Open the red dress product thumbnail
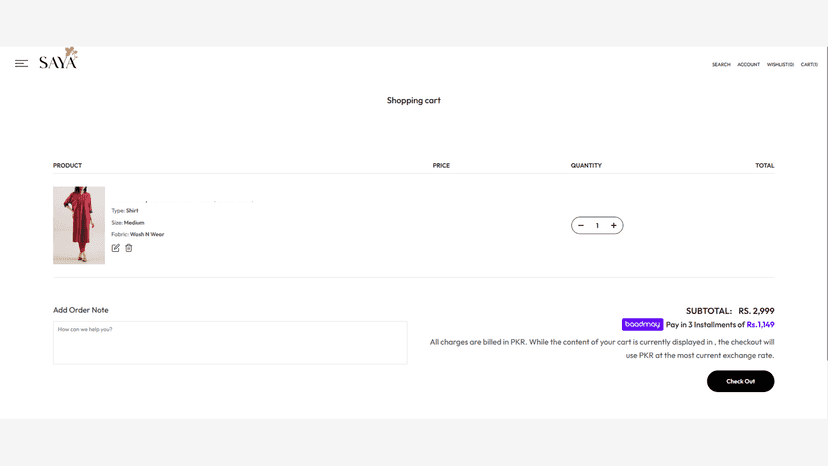 pos(79,225)
